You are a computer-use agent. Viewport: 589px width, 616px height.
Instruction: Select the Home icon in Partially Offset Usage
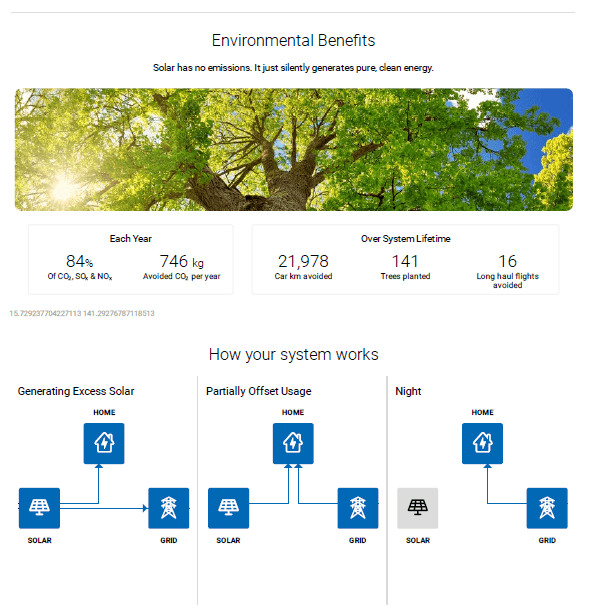click(x=293, y=443)
